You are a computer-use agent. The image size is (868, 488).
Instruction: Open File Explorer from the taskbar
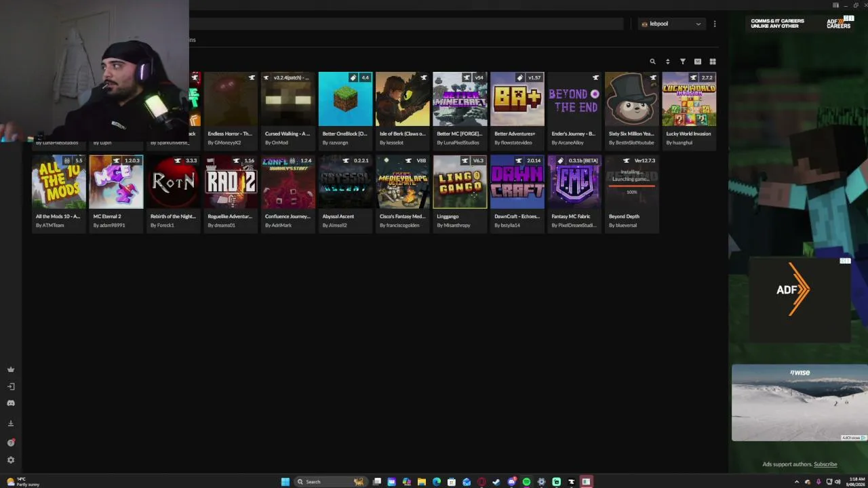point(422,482)
